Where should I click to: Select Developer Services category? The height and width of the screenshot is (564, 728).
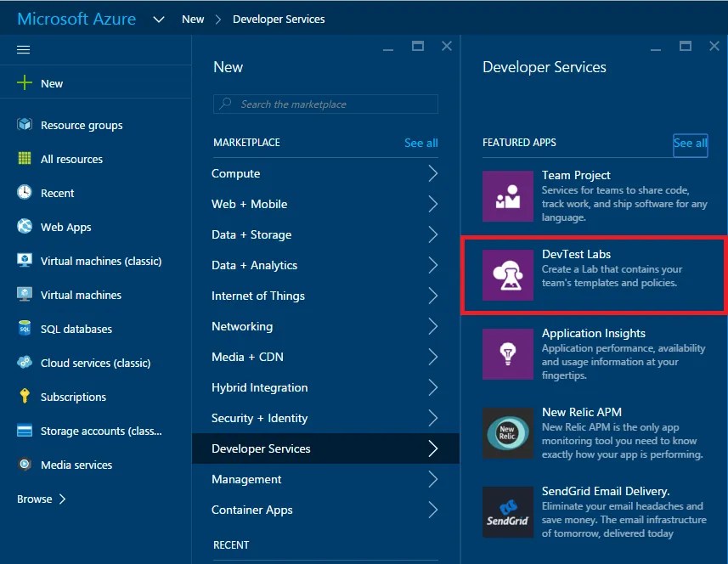[325, 448]
